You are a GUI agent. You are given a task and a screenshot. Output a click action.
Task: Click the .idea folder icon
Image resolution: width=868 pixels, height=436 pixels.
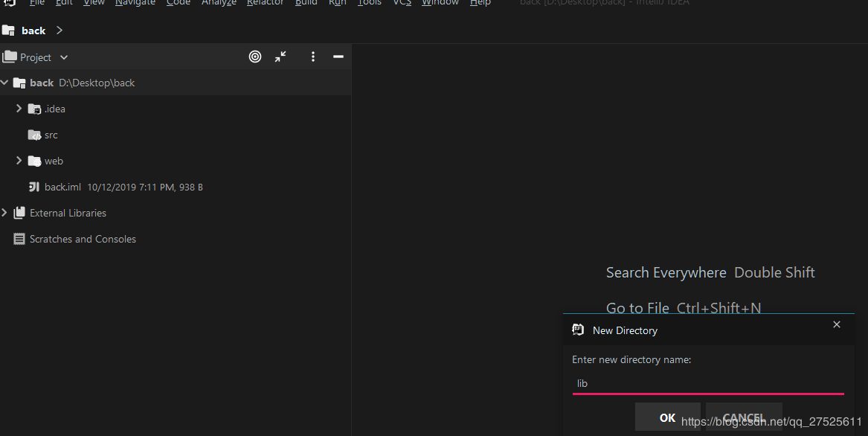[x=34, y=109]
